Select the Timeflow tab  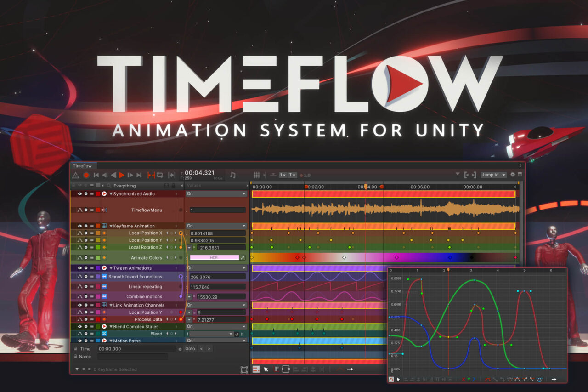click(82, 166)
